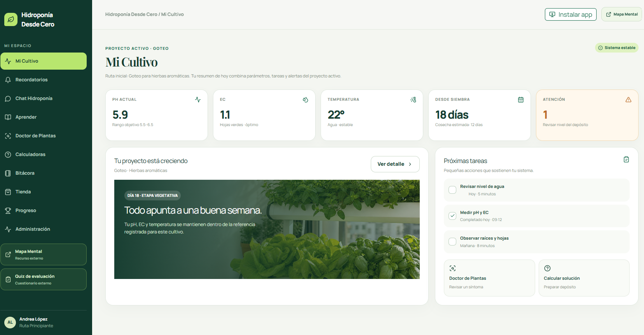Click the pulse icon on PH Actual card

[198, 100]
